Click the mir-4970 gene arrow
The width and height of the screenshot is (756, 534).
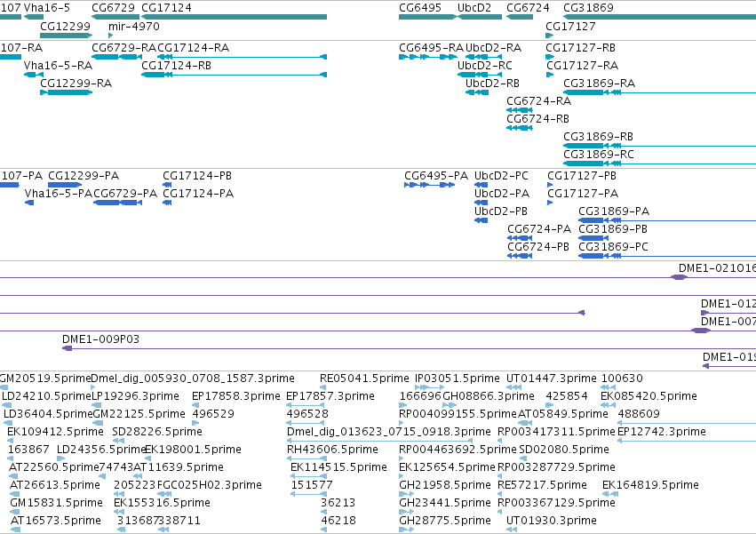tap(111, 36)
